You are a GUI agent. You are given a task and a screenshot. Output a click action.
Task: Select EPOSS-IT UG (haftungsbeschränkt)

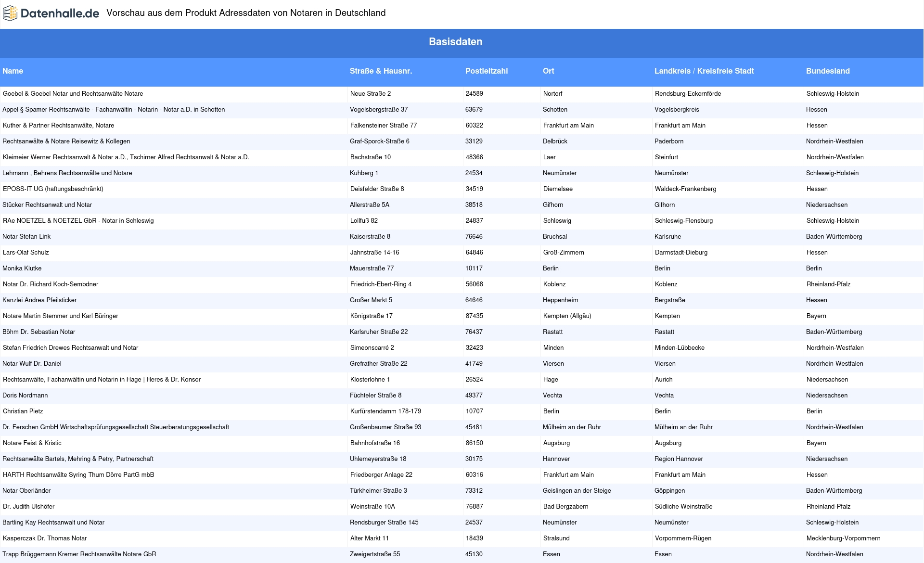(x=53, y=189)
